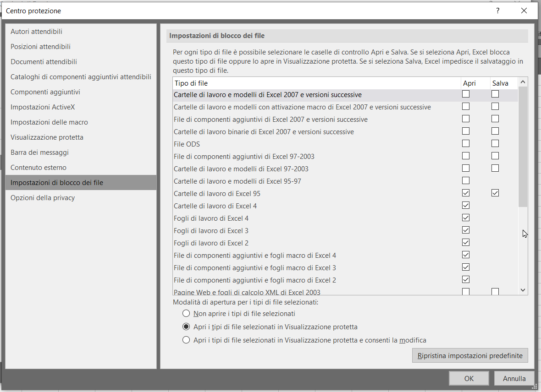Select Non aprire i tipi di file selezionati
Screen dimensions: 541x392
point(186,313)
